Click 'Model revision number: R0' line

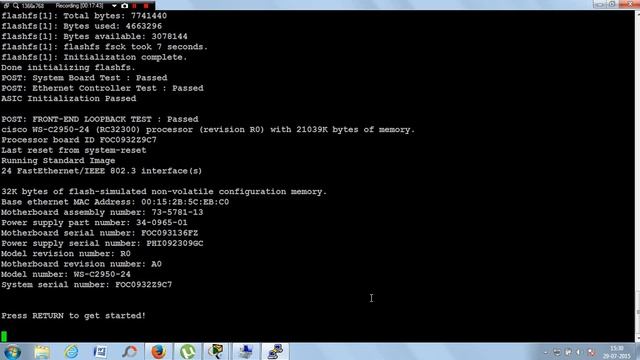pyautogui.click(x=66, y=253)
